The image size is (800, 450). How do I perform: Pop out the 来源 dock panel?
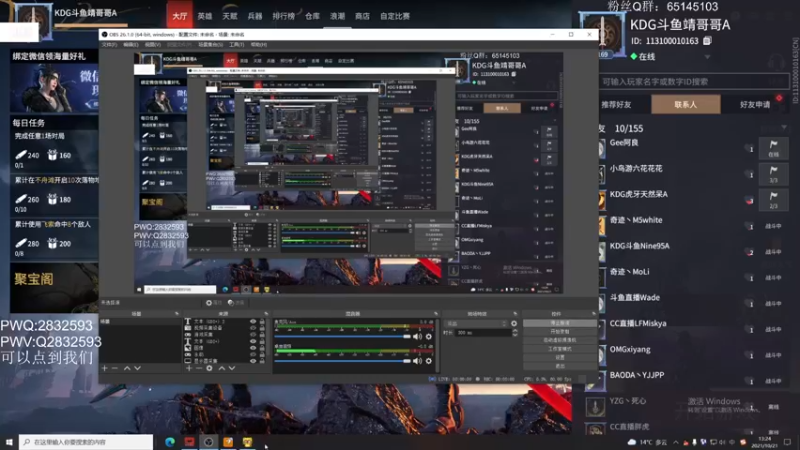[265, 314]
